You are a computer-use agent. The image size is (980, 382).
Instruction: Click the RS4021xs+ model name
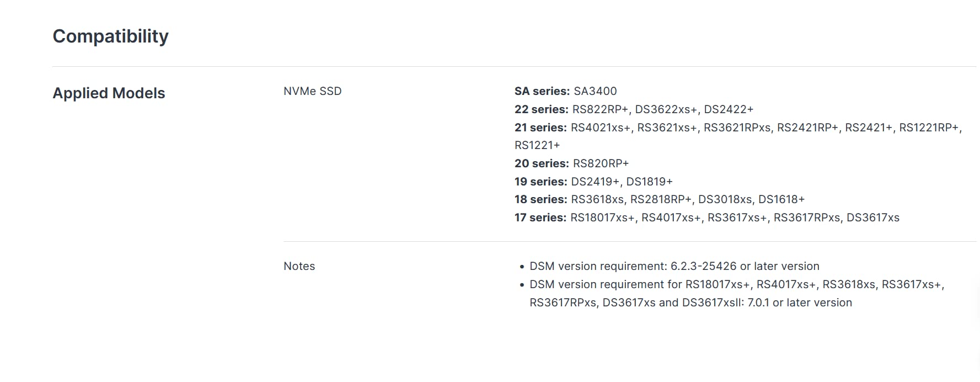pos(600,128)
